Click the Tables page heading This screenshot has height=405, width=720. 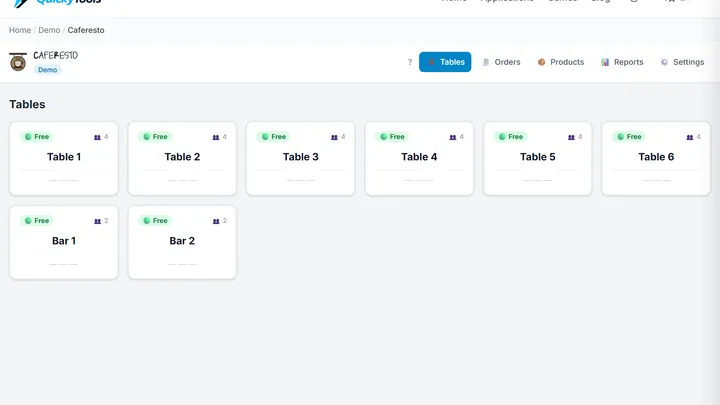(x=27, y=104)
